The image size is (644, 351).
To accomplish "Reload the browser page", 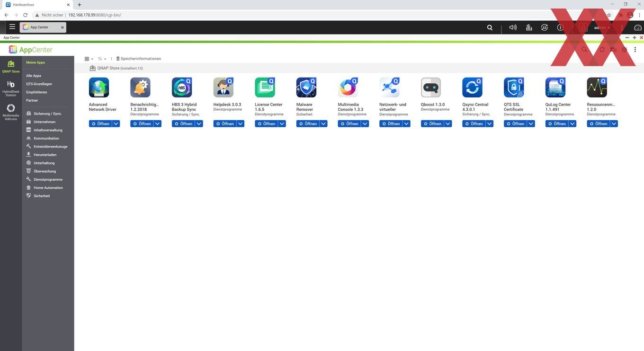I will click(25, 15).
